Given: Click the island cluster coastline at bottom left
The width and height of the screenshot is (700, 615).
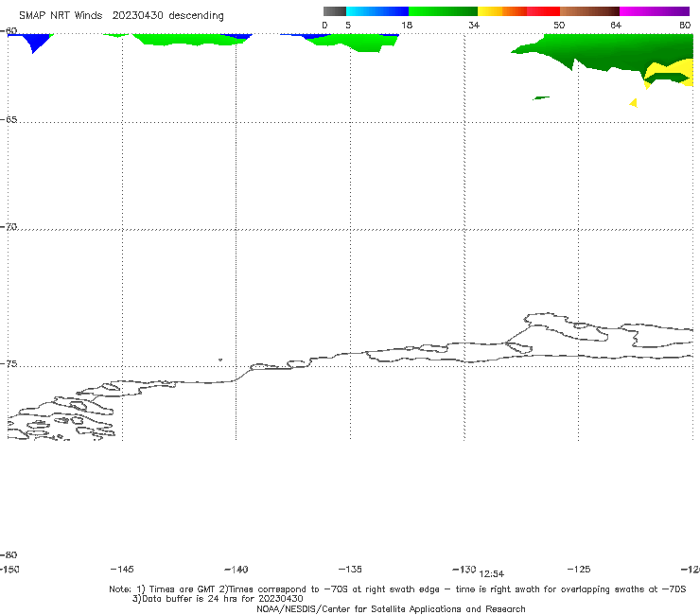Looking at the screenshot, I should click(61, 417).
